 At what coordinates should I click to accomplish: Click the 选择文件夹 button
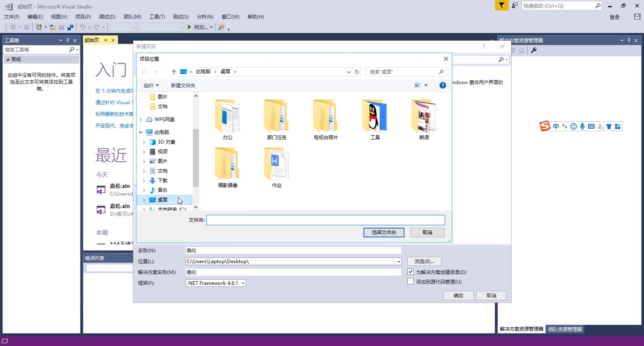(384, 233)
